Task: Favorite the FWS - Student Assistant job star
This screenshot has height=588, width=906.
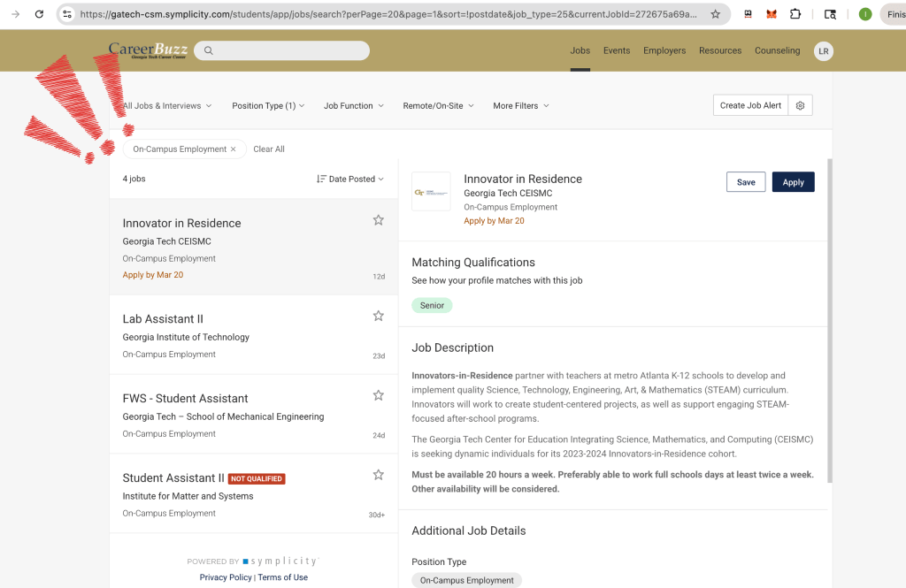Action: (379, 395)
